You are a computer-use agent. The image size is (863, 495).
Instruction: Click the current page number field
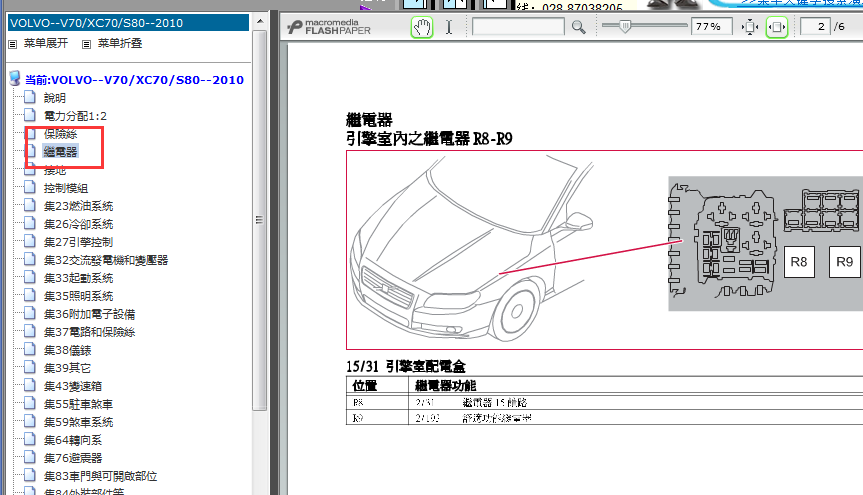point(815,26)
